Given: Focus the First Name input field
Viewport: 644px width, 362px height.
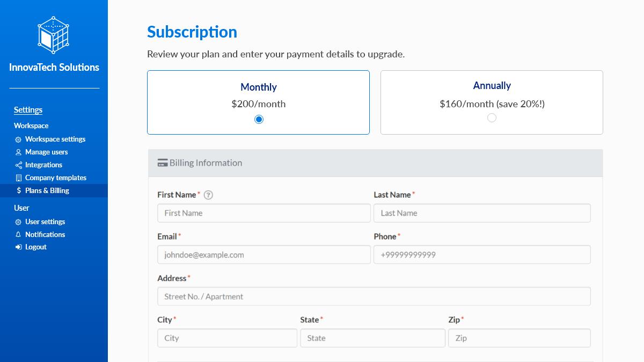Looking at the screenshot, I should [264, 213].
